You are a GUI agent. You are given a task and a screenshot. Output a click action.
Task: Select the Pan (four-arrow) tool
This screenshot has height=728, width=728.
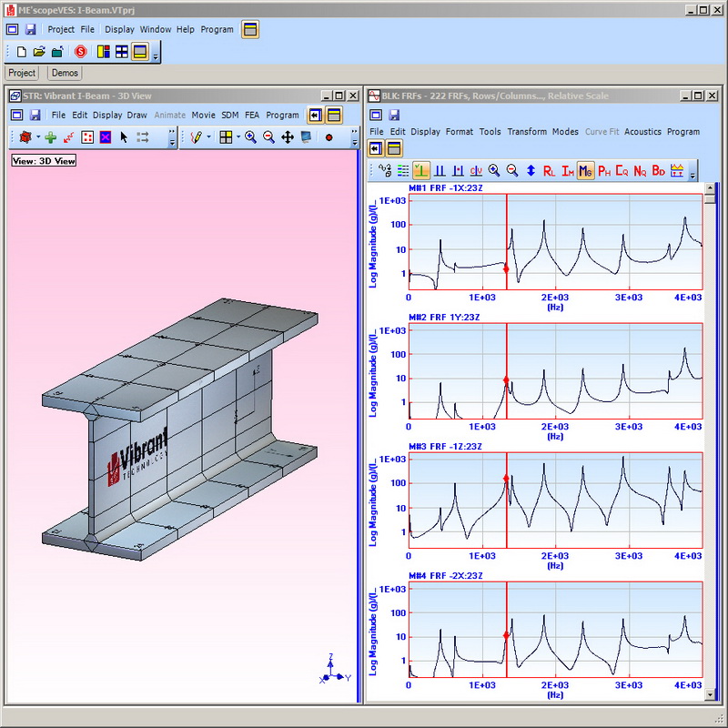(288, 136)
